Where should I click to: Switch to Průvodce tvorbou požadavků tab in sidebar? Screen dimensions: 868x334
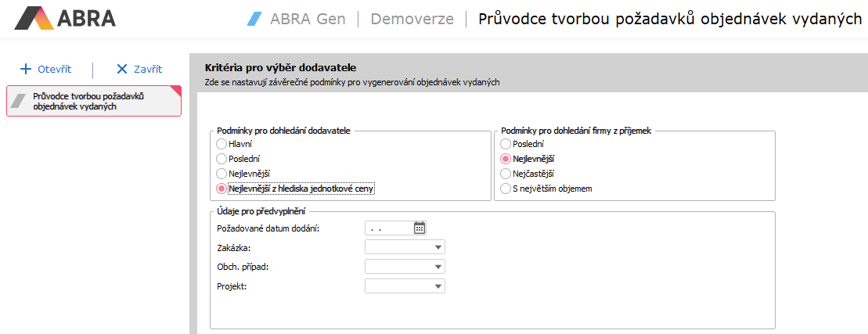coord(89,102)
